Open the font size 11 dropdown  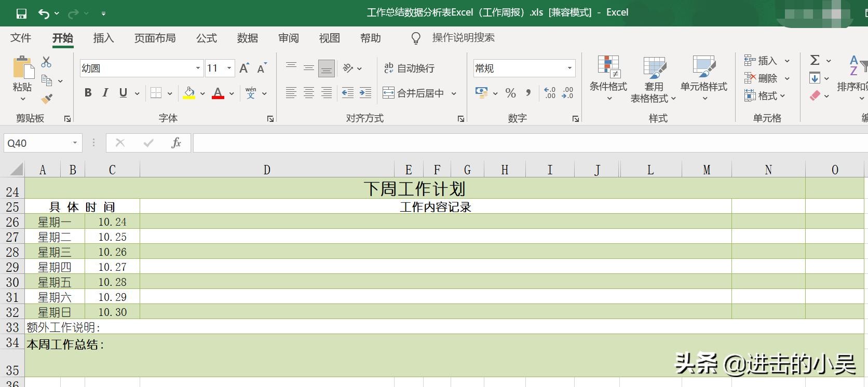229,68
